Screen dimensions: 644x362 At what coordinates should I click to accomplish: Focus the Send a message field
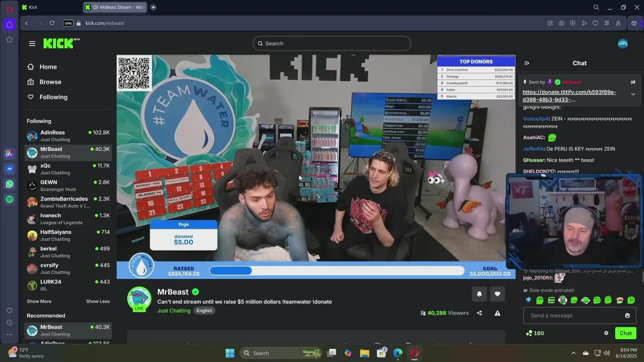coord(580,315)
